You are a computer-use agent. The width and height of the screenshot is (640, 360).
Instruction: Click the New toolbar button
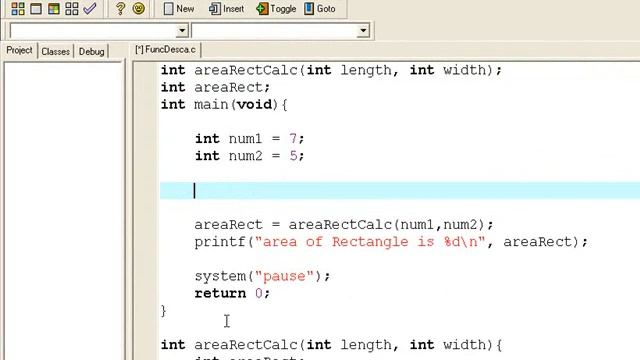[x=179, y=9]
